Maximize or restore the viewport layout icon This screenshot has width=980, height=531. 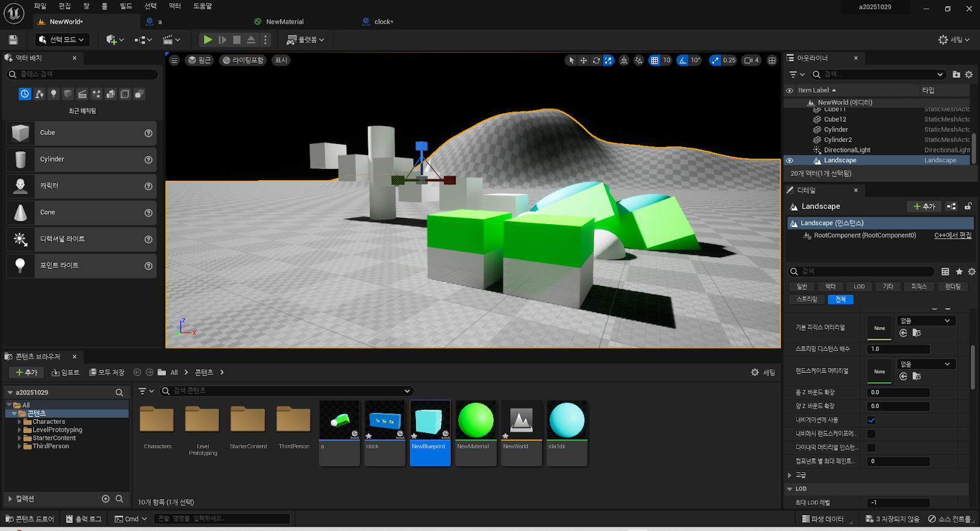click(772, 60)
